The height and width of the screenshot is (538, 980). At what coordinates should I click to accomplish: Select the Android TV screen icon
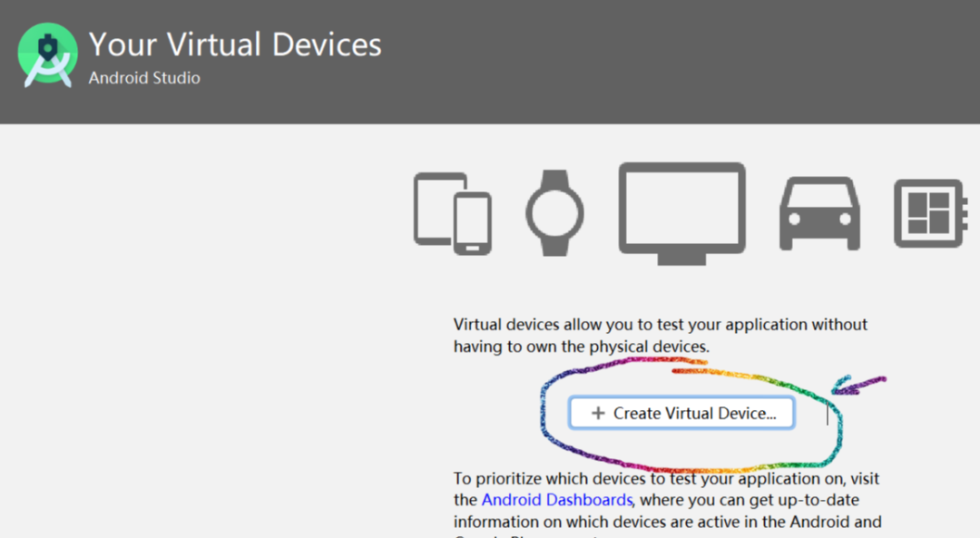pos(681,214)
